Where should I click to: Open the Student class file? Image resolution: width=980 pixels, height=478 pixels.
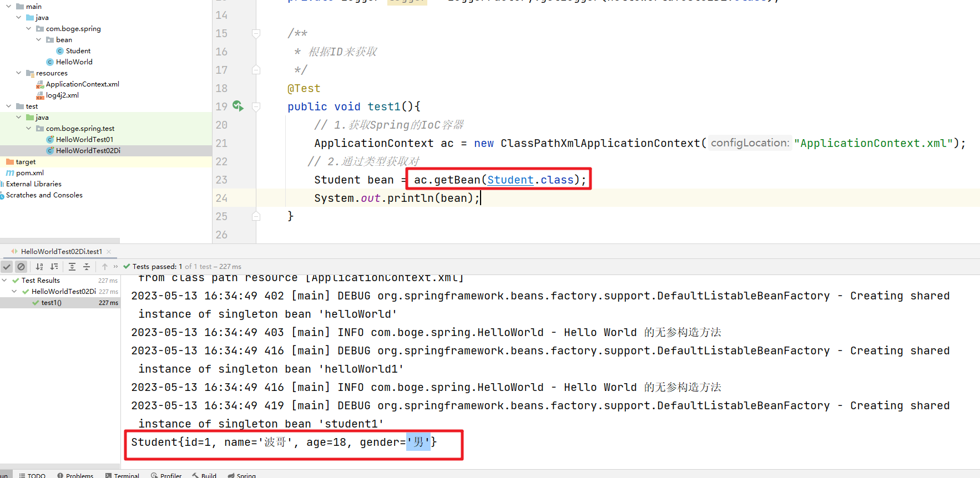click(78, 51)
